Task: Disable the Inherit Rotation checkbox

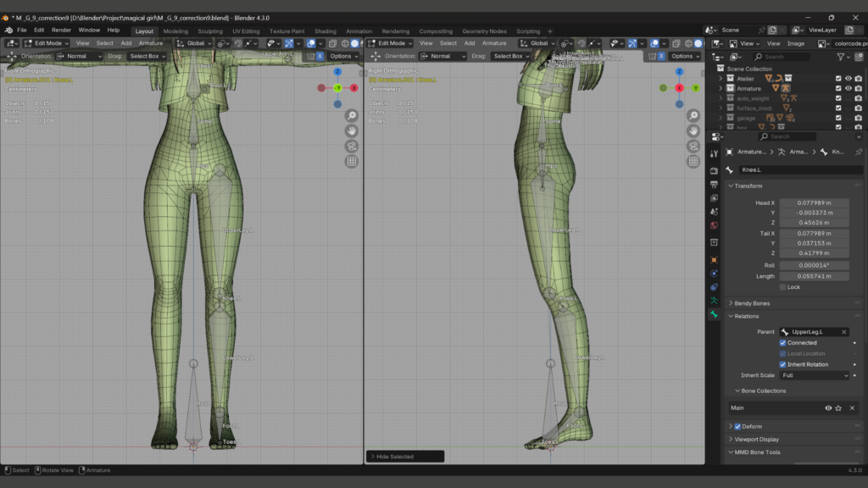Action: coord(782,364)
